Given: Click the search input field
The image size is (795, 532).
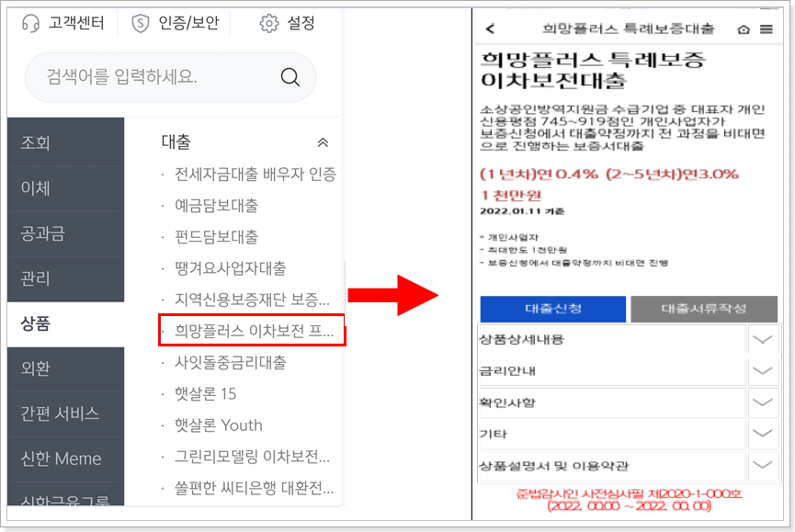Looking at the screenshot, I should (x=138, y=79).
